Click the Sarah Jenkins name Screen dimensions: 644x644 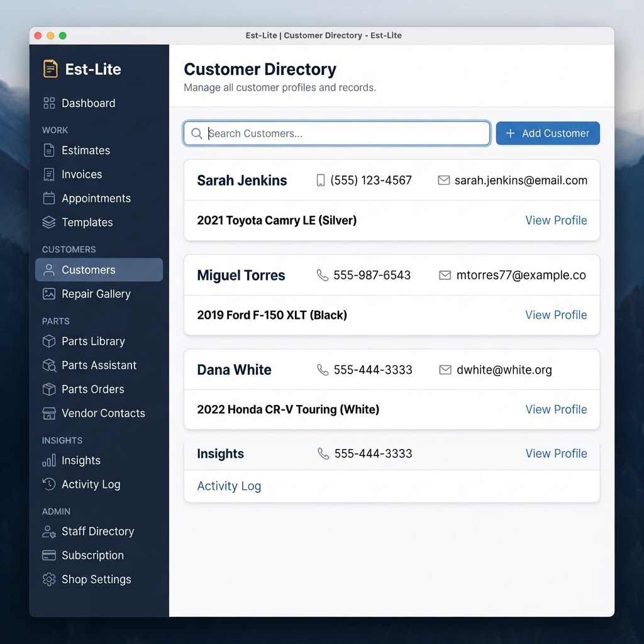(242, 180)
